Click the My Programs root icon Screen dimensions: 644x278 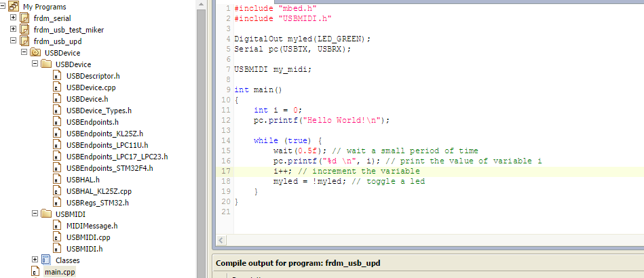click(13, 6)
